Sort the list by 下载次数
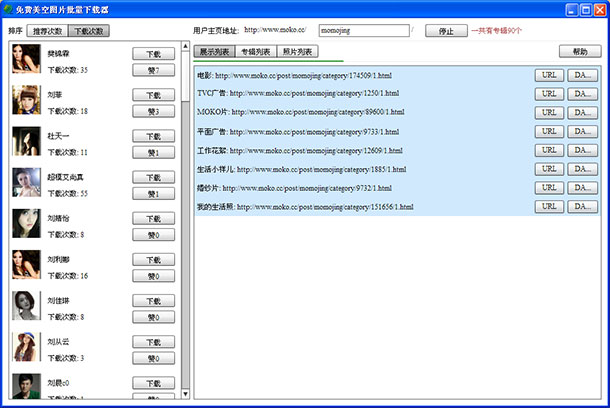Viewport: 610px width, 408px height. 89,31
